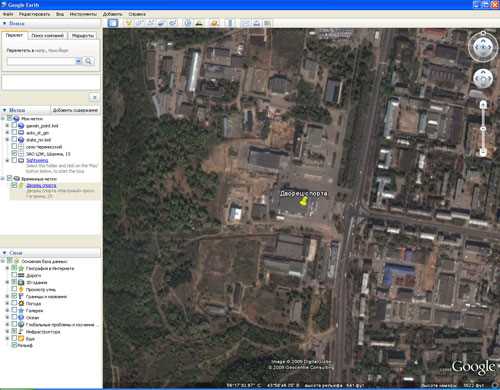Toggle the Мои метки checkbox
500x390 pixels.
click(x=9, y=118)
